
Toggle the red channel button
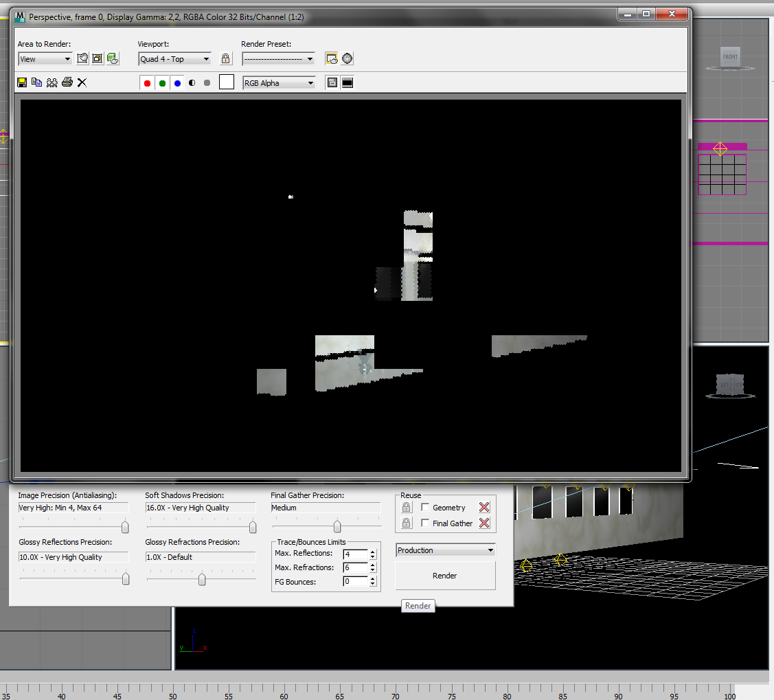pos(147,83)
